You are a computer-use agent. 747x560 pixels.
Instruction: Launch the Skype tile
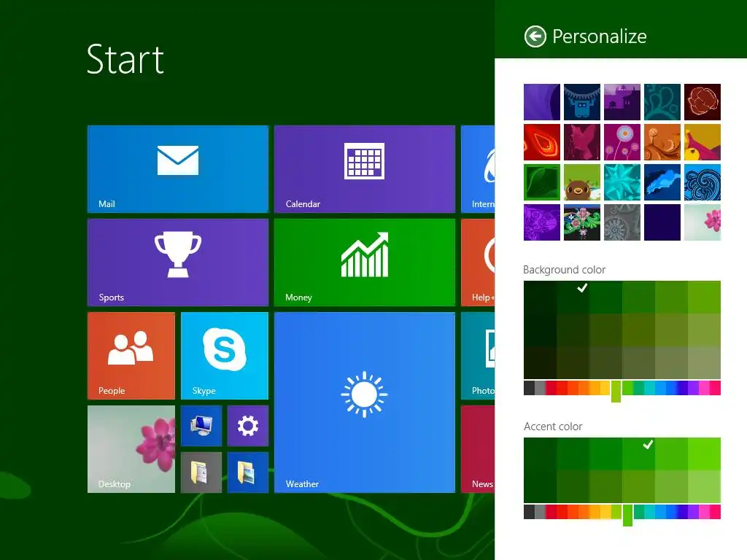225,356
